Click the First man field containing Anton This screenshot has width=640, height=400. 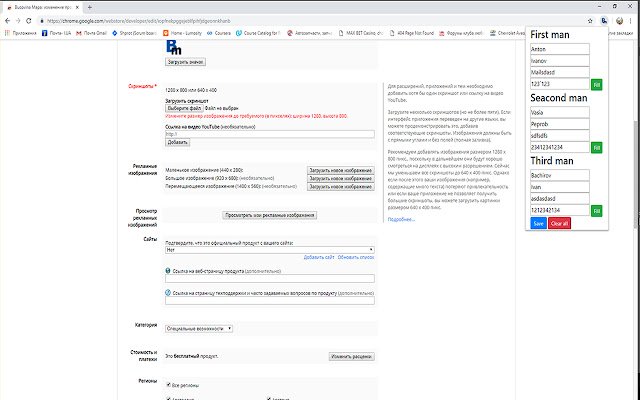pos(560,49)
